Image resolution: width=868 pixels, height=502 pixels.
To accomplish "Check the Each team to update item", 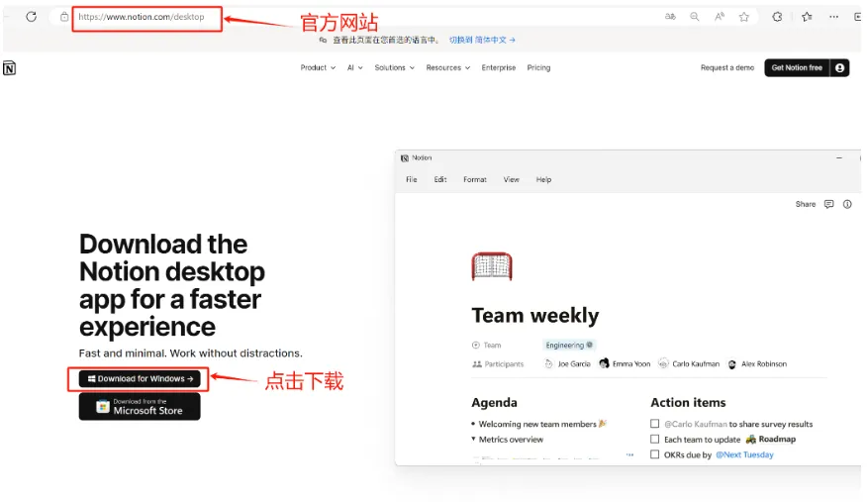I will [655, 439].
